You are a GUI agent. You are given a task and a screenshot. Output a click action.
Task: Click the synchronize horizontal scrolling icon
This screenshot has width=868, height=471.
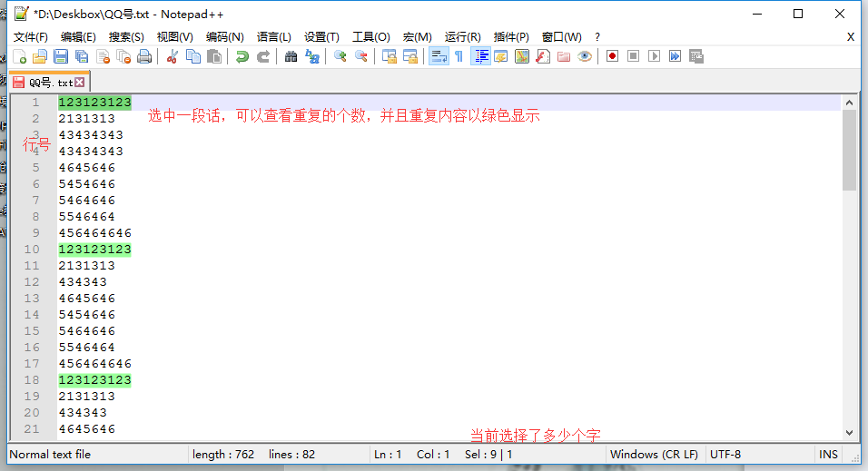click(x=410, y=56)
